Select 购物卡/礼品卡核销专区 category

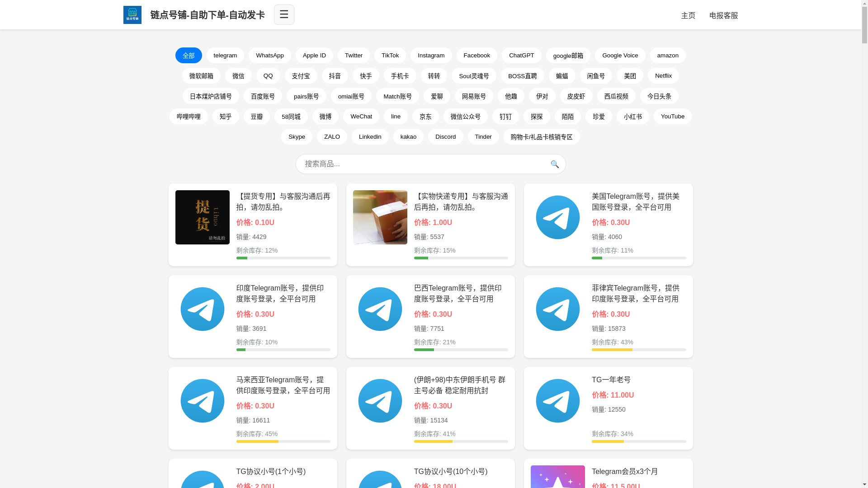[542, 136]
